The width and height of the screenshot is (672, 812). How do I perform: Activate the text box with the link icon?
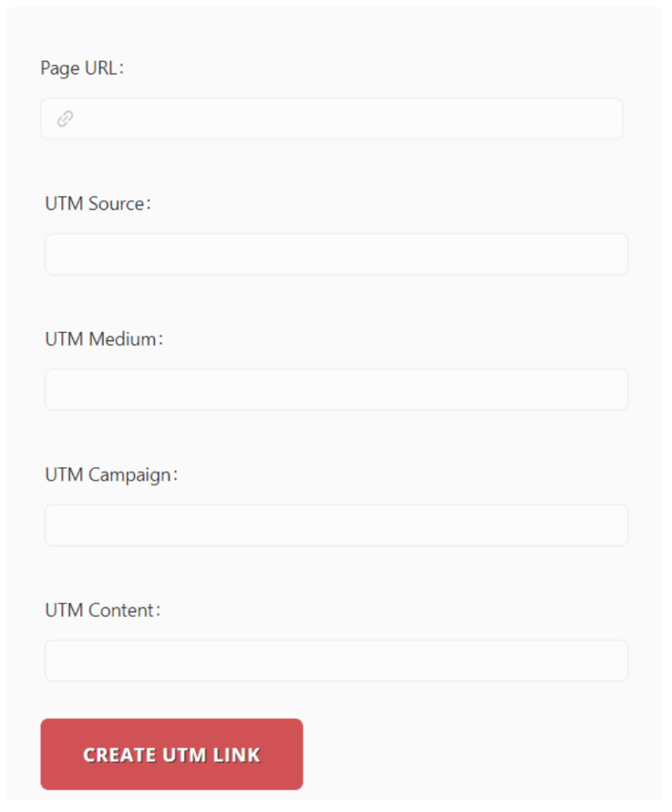coord(332,119)
